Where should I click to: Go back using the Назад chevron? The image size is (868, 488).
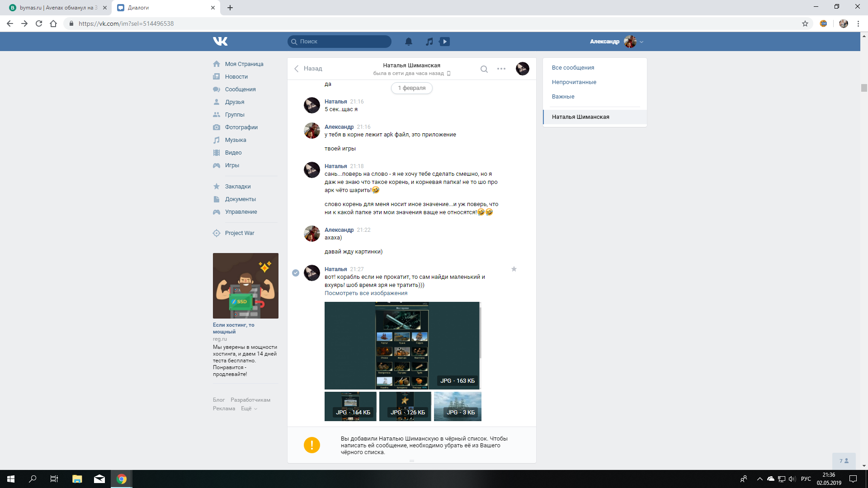(x=297, y=69)
